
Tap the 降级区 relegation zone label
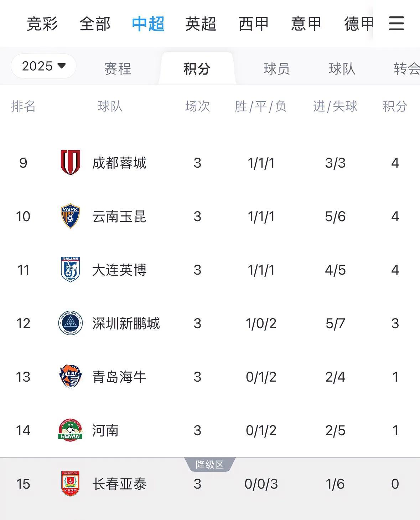tap(210, 464)
